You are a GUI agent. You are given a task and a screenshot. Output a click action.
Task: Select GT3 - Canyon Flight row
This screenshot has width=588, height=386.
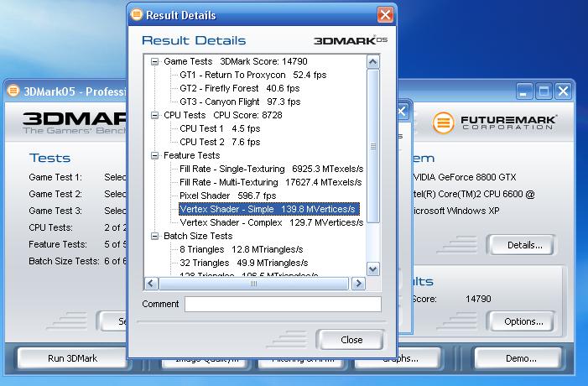[x=240, y=102]
